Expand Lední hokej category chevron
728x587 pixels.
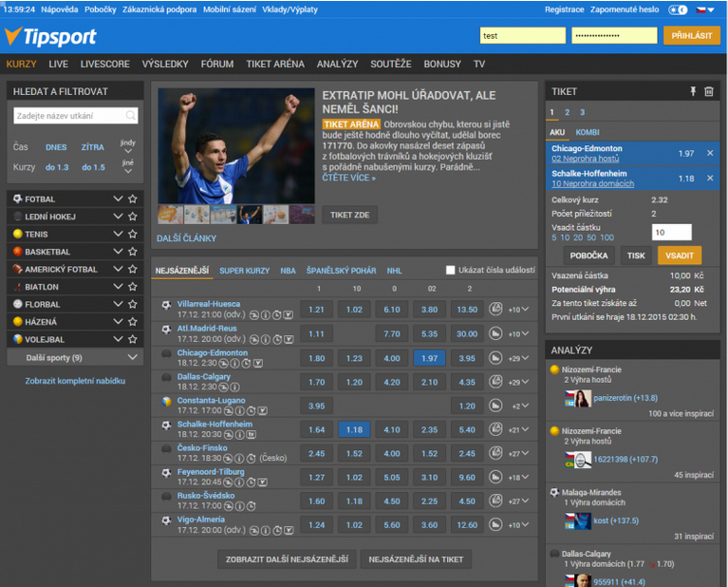pyautogui.click(x=118, y=217)
